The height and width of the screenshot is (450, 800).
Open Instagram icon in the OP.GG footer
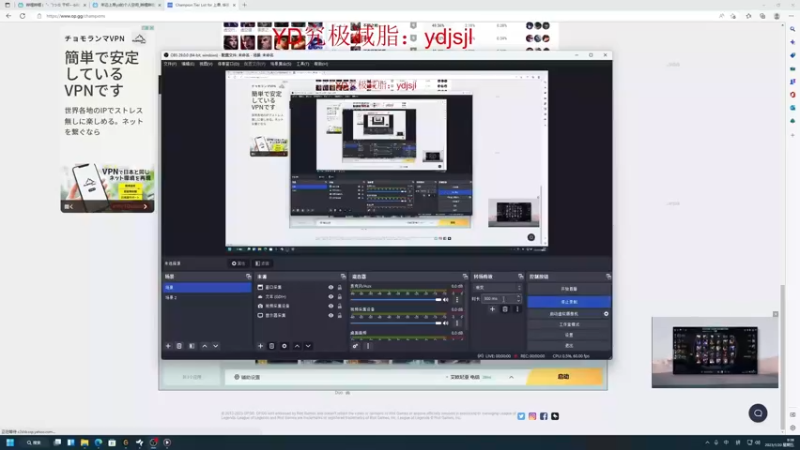coord(532,416)
